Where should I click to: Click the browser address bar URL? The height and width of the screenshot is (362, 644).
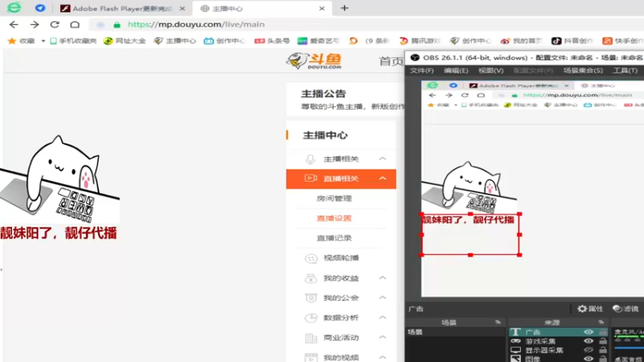(196, 24)
